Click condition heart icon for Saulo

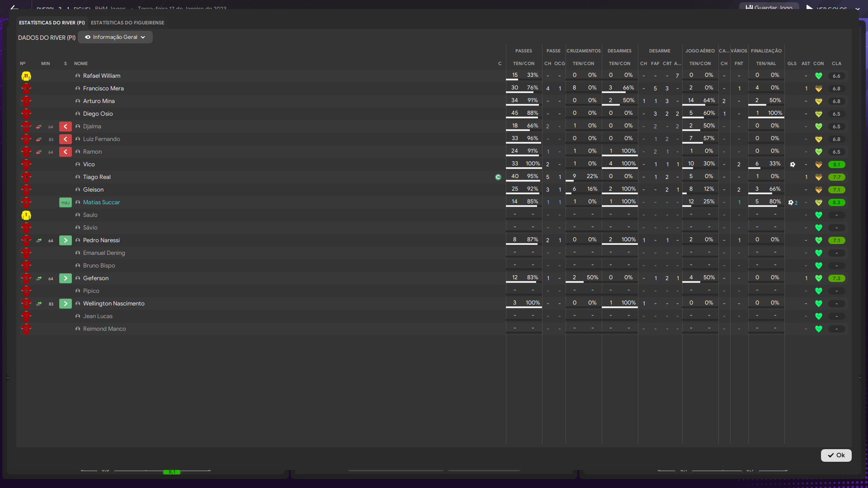coord(819,215)
